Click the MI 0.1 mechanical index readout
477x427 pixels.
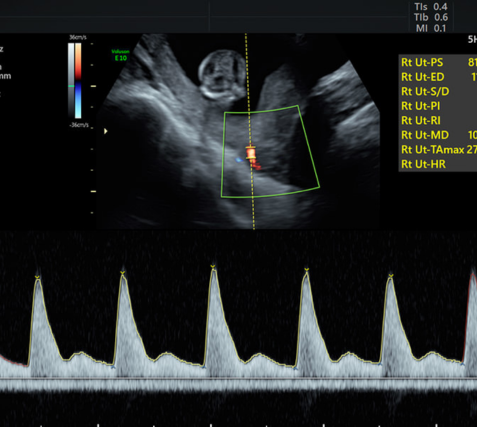pyautogui.click(x=431, y=28)
